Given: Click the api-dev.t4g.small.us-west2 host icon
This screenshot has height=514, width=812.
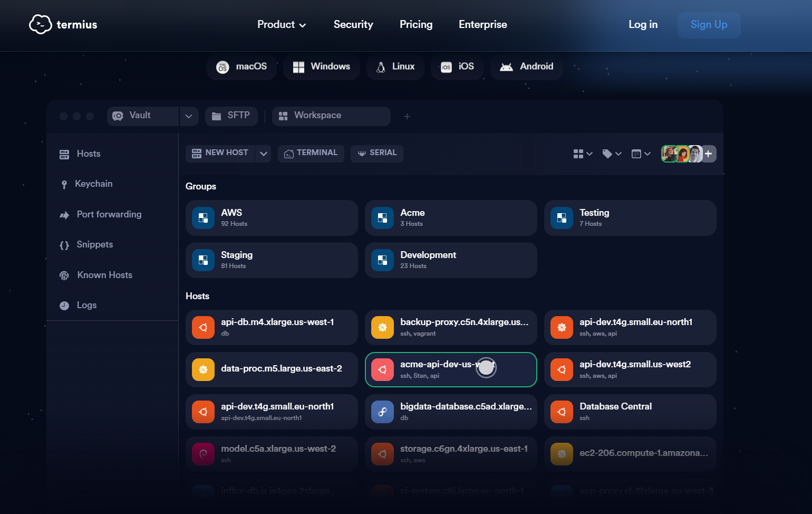Looking at the screenshot, I should pos(562,370).
